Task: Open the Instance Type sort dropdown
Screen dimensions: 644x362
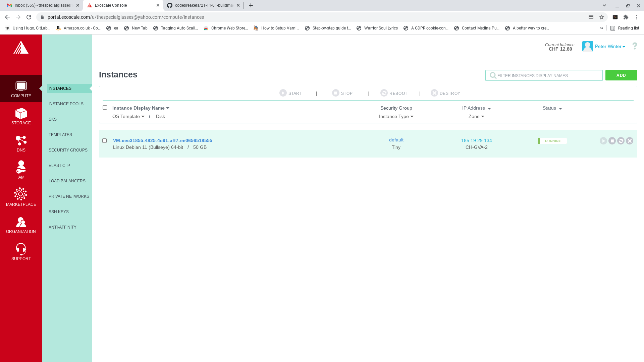Action: (396, 117)
